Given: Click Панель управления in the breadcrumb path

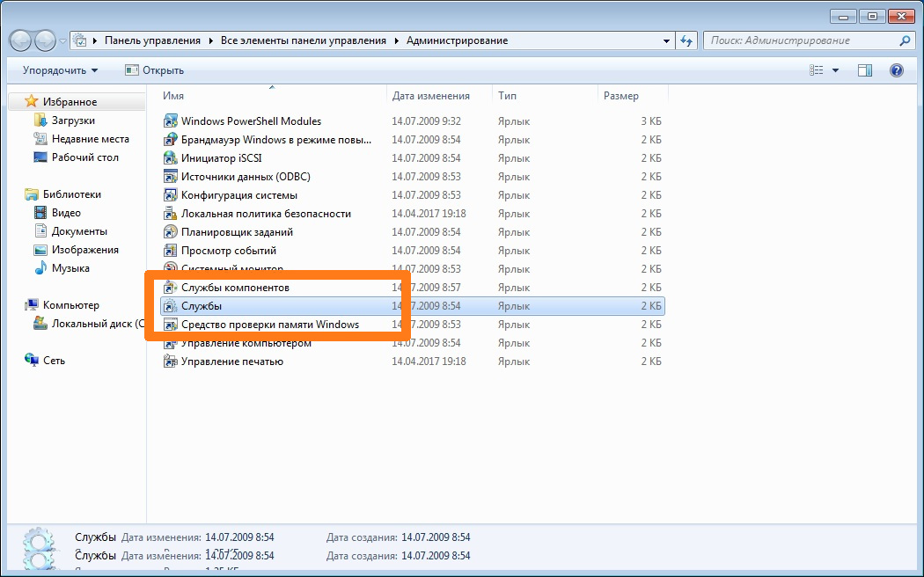Looking at the screenshot, I should pos(152,40).
